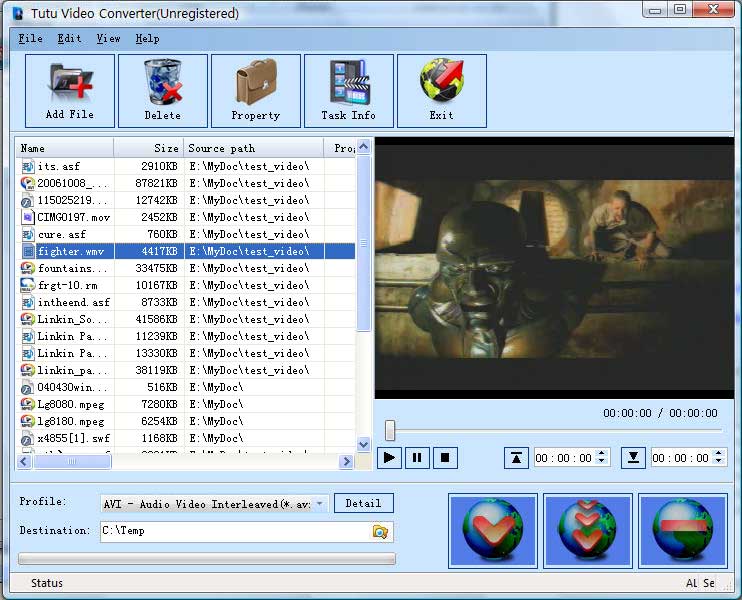Sort by the Source path column header
Viewport: 742px width, 600px height.
254,149
